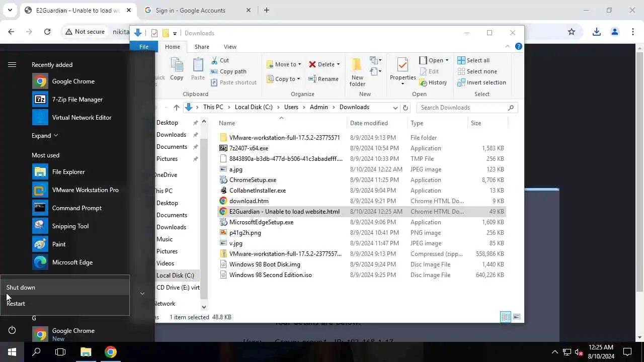644x362 pixels.
Task: Select Windows 98 Second Edition.iso file
Action: 270,275
